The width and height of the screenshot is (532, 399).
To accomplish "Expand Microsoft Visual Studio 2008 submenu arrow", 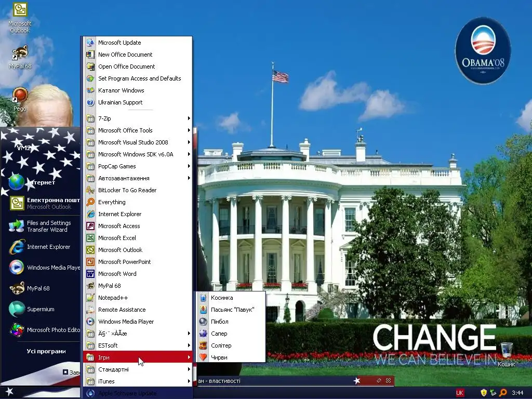I will [189, 142].
